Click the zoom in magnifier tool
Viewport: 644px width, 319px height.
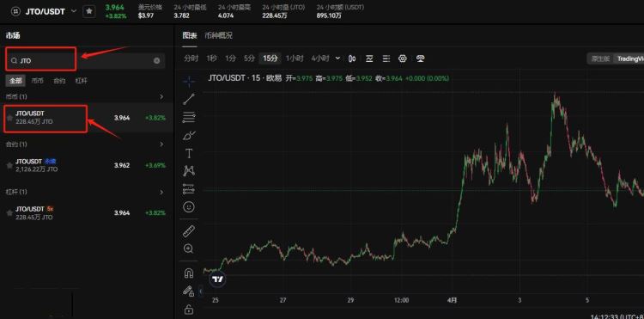pyautogui.click(x=189, y=248)
